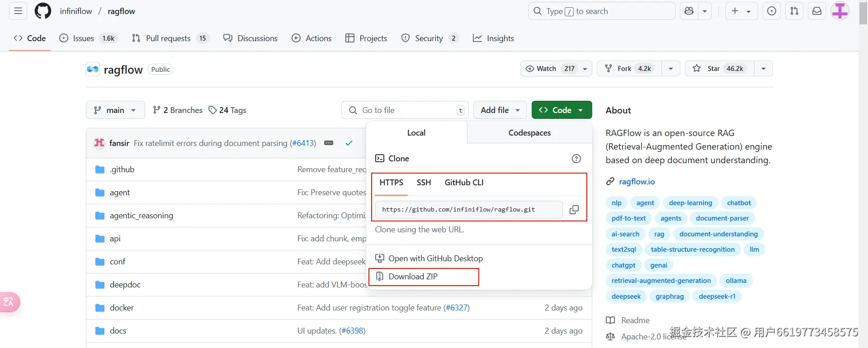Open the conf folder
The width and height of the screenshot is (868, 348).
click(x=118, y=262)
